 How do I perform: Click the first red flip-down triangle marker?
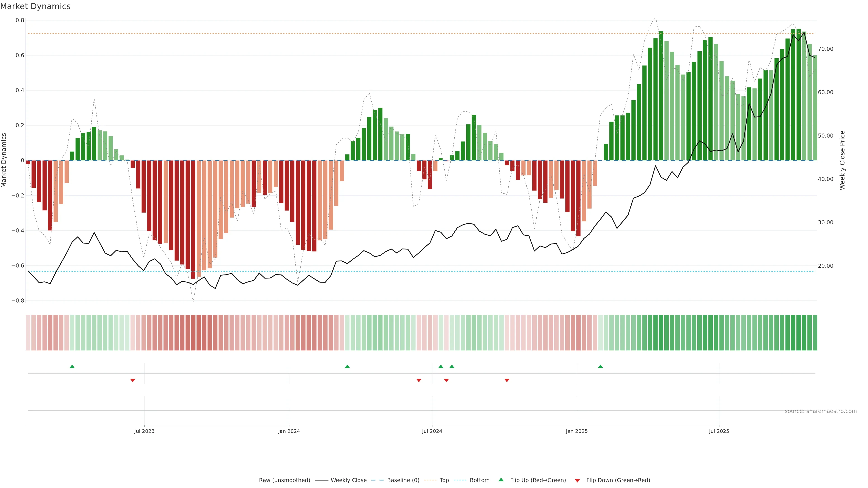[132, 380]
